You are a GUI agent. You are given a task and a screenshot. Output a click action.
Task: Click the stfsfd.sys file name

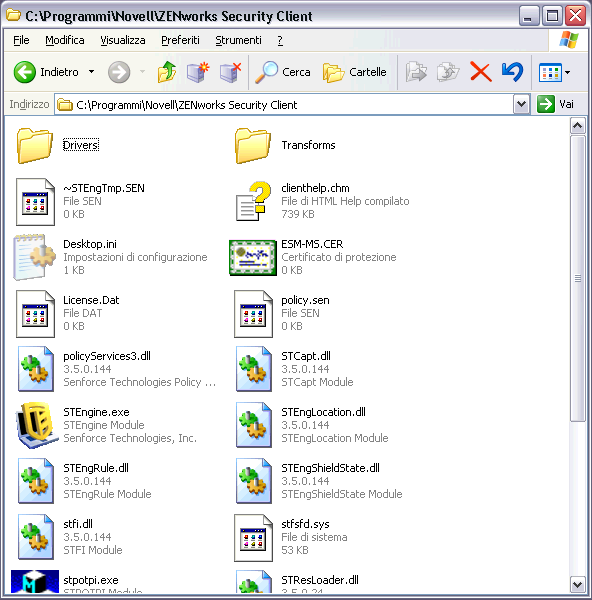tap(305, 524)
